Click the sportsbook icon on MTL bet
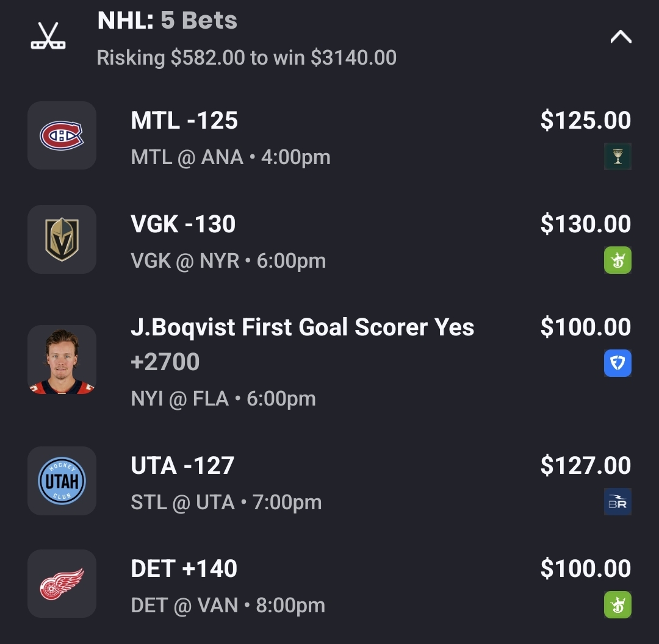The width and height of the screenshot is (659, 644). pyautogui.click(x=618, y=156)
